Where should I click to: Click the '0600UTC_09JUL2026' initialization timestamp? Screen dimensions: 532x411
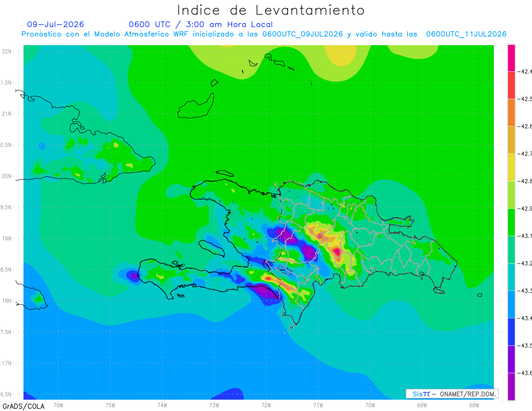[303, 34]
